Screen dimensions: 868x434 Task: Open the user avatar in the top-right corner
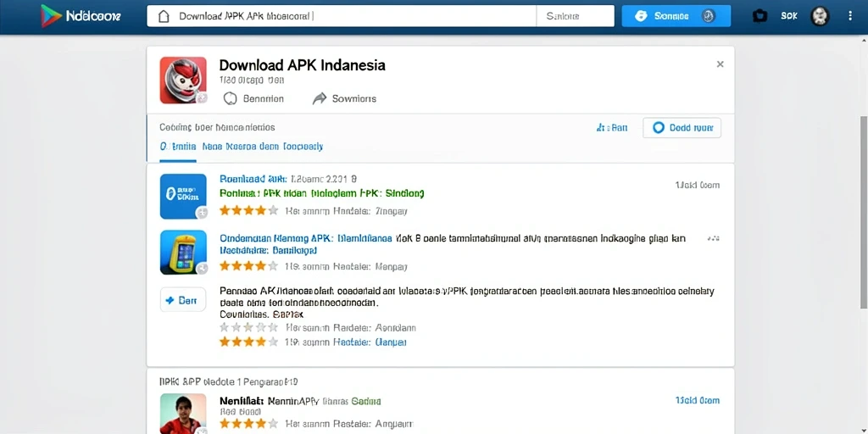click(820, 16)
